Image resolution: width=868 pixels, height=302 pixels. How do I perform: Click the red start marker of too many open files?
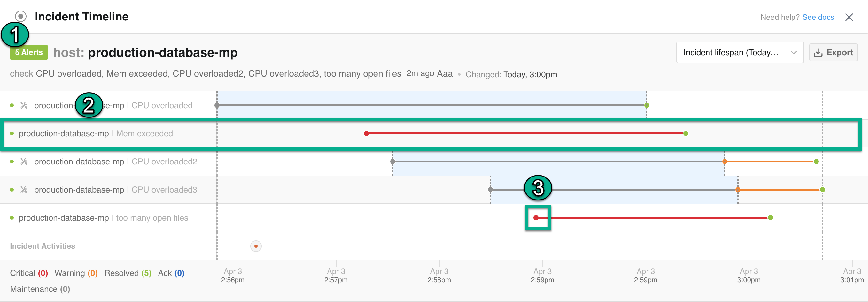(536, 218)
